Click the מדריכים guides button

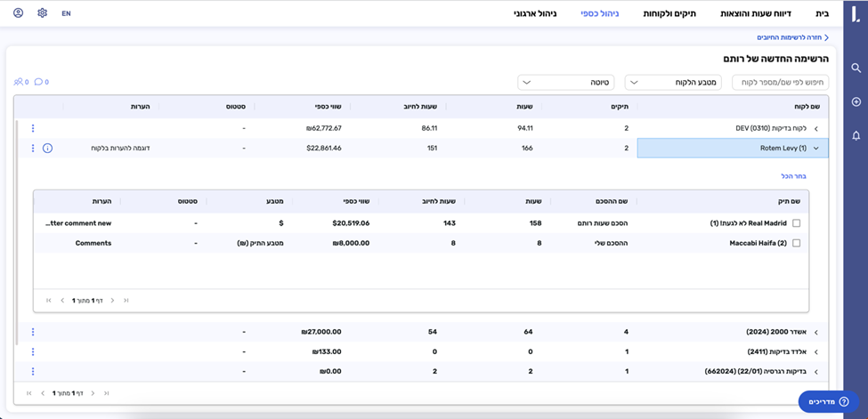tap(828, 402)
